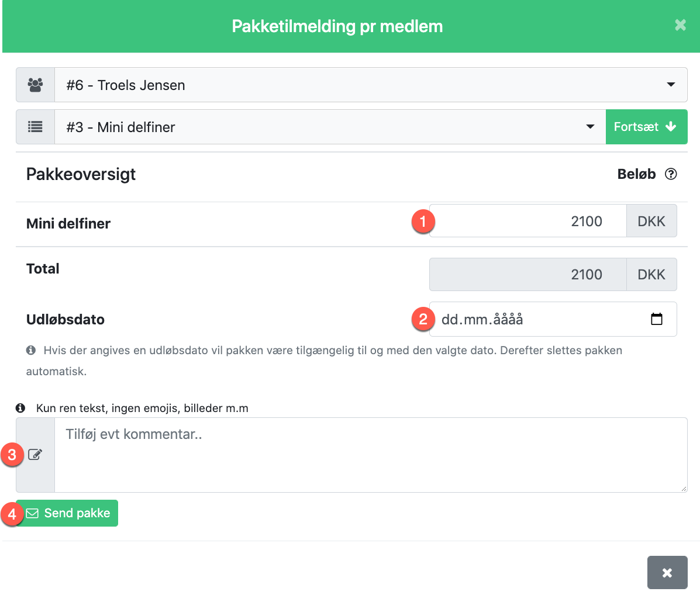Click the info icon beside Kun ren tekst

20,408
